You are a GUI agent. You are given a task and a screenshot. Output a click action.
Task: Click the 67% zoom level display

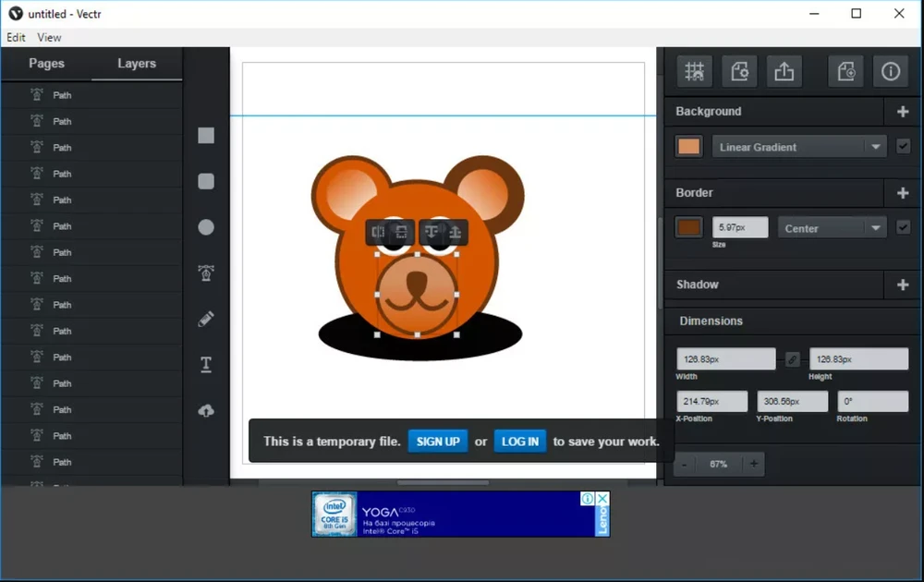[x=718, y=464]
